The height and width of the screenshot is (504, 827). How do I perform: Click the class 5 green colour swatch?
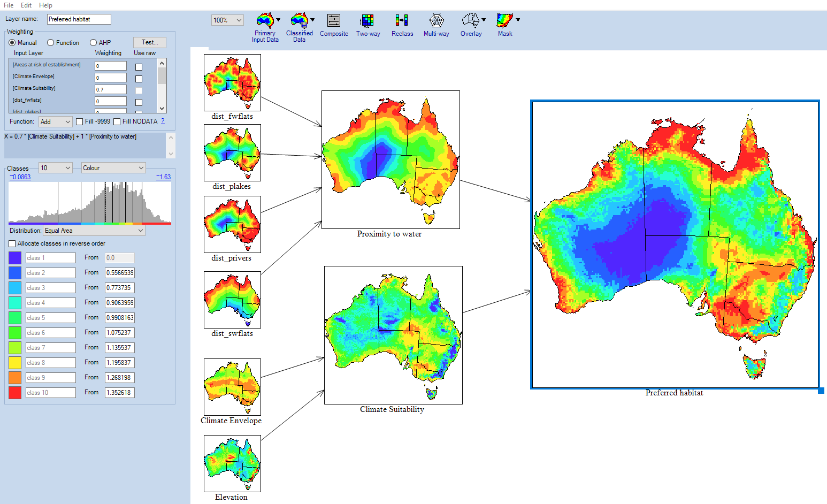pyautogui.click(x=15, y=318)
